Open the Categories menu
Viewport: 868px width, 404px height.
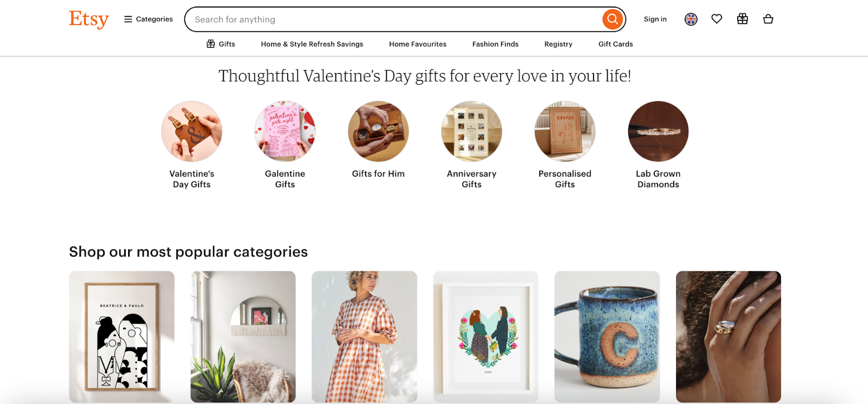(154, 18)
